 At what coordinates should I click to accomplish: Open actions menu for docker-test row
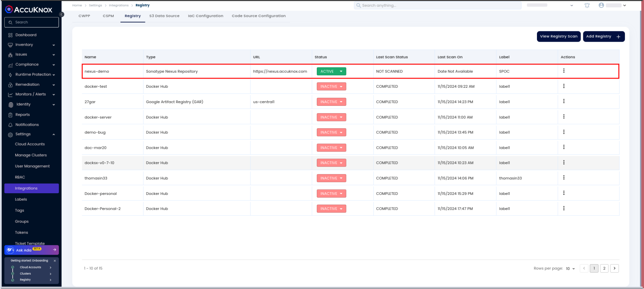[564, 86]
